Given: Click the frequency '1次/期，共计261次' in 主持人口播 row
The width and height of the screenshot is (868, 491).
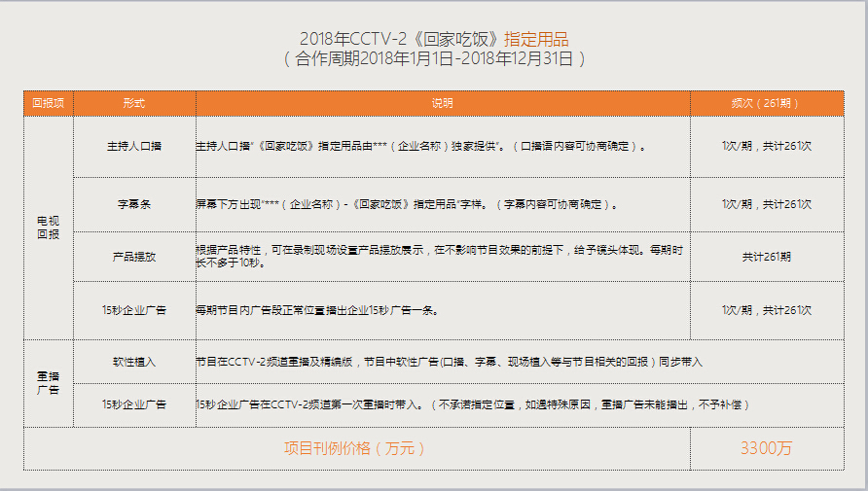Looking at the screenshot, I should (x=767, y=147).
